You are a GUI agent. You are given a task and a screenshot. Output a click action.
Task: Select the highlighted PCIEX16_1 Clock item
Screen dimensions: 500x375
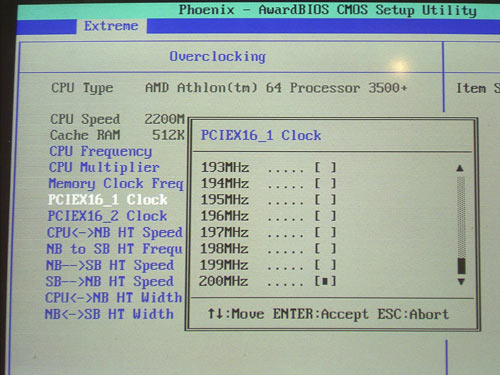tap(107, 200)
